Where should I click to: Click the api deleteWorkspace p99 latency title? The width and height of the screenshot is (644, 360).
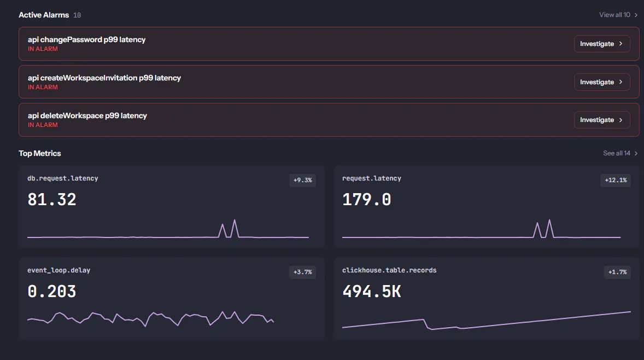pyautogui.click(x=87, y=115)
